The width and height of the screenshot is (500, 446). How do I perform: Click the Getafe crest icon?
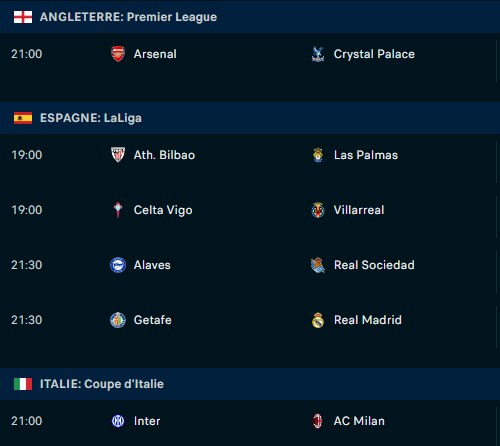[118, 320]
